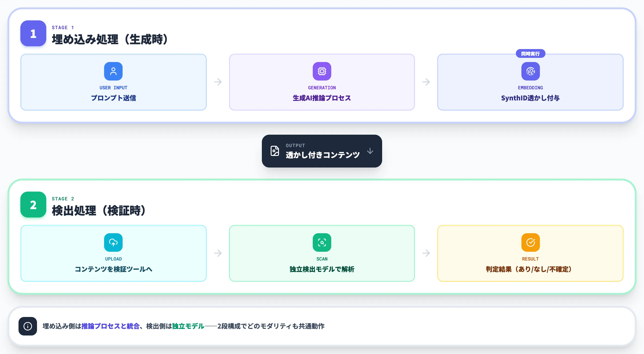Click the RESULT label
Screen dimensions: 644x354
coord(530,259)
